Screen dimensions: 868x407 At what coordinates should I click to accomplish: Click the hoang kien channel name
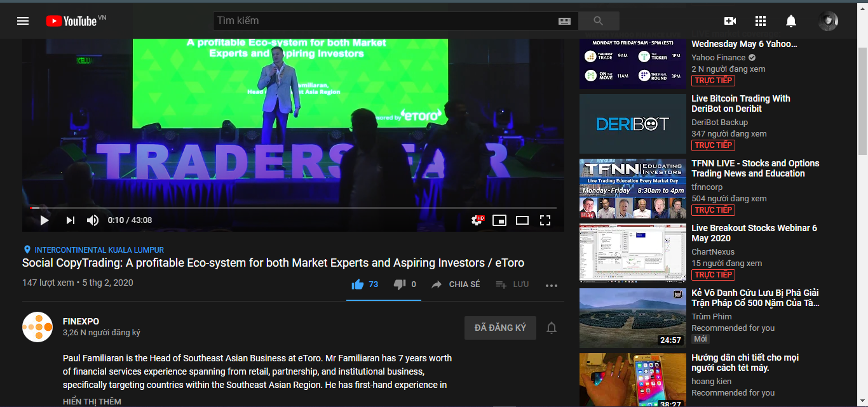point(712,382)
